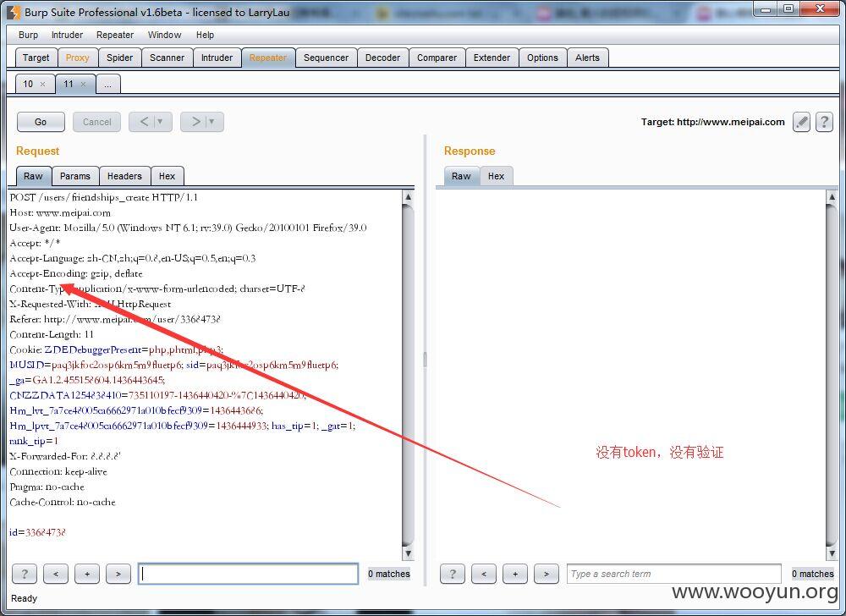Select Repeater sub-tab 11
This screenshot has height=616, width=846.
[x=69, y=84]
